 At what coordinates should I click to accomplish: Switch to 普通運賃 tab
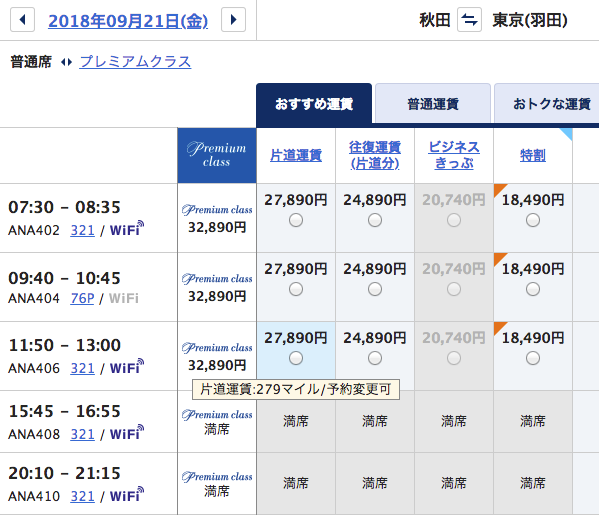[433, 103]
